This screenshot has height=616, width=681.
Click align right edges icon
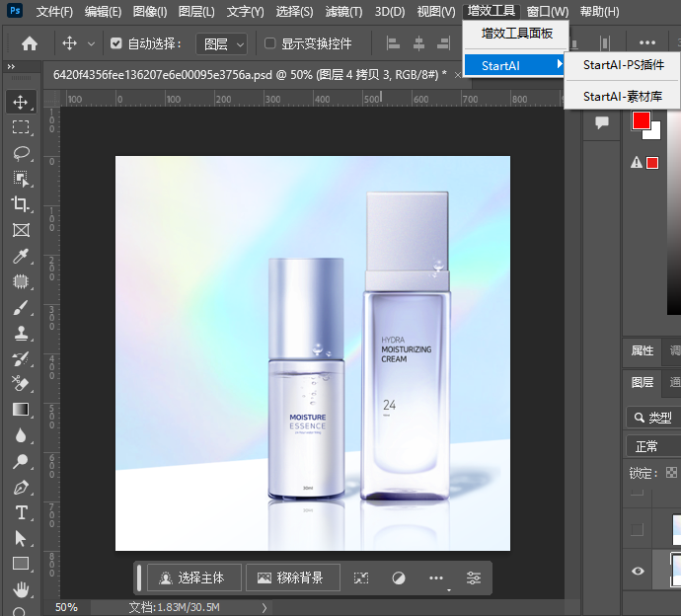[443, 43]
